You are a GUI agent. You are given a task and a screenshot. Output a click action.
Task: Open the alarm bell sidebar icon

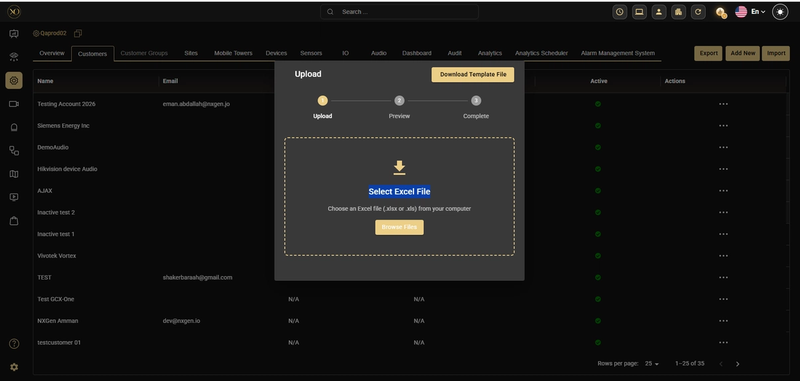click(14, 127)
